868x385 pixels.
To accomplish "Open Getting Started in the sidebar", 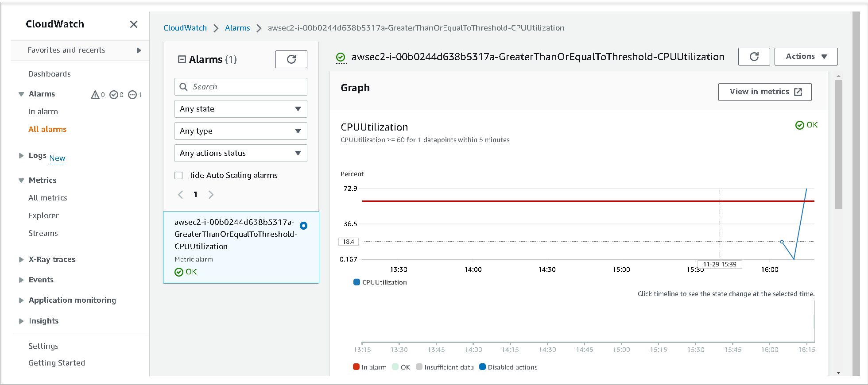I will tap(57, 363).
